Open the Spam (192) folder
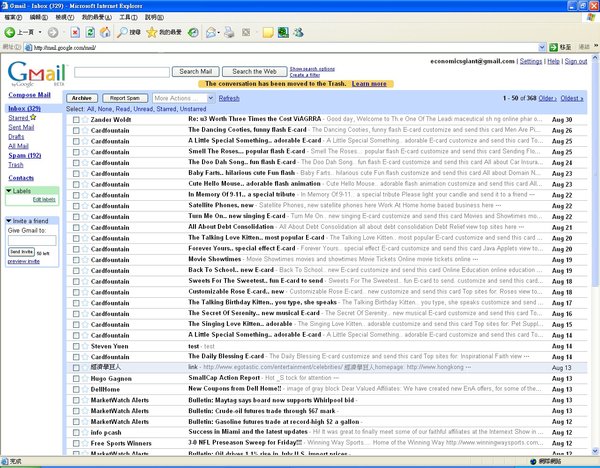This screenshot has height=468, width=600. pyautogui.click(x=22, y=156)
